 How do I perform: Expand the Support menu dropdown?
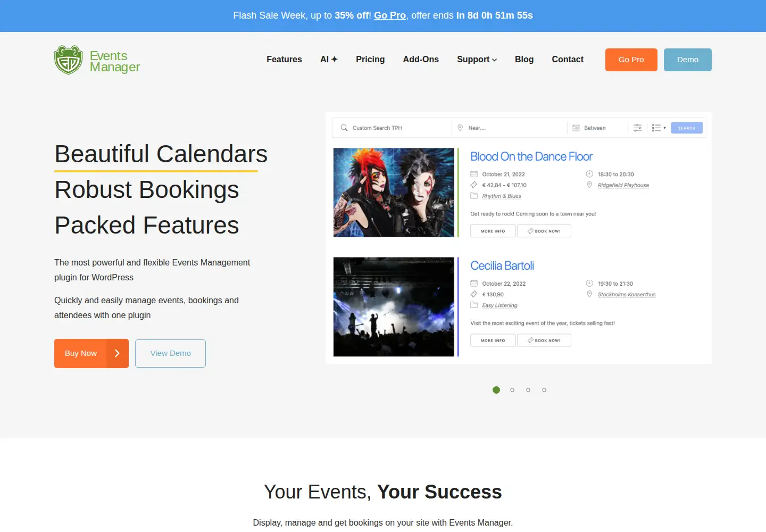point(477,59)
